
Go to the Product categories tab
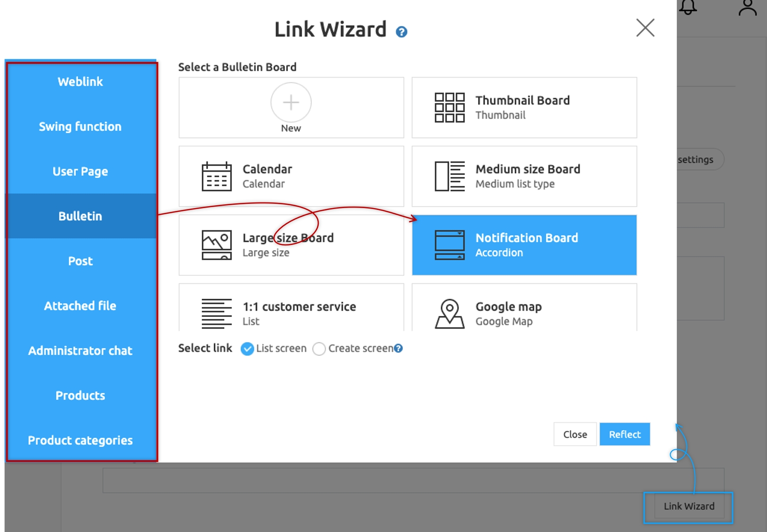[80, 440]
